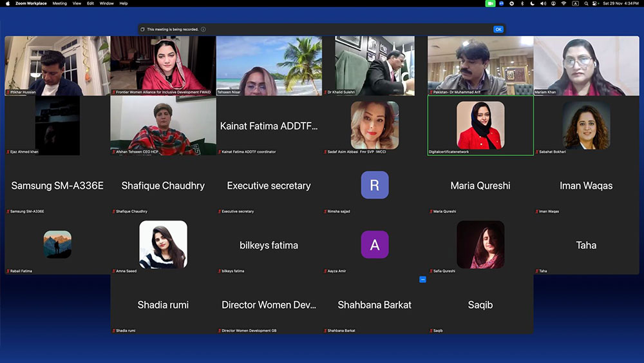Open Control Center in menu bar
644x363 pixels.
click(594, 3)
